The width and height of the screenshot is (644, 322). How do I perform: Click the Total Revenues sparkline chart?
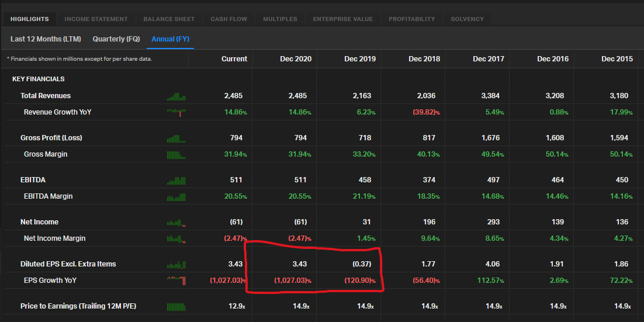click(176, 96)
